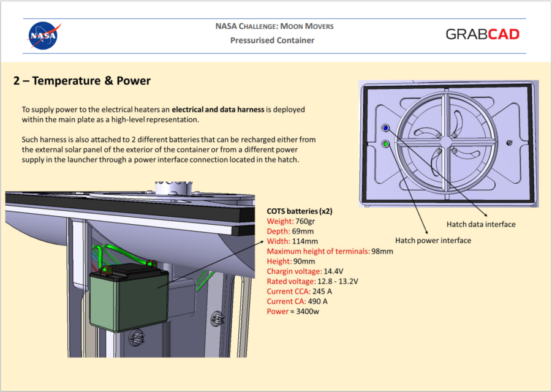The width and height of the screenshot is (552, 392).
Task: Click the NASA Challenge: Moon Movers header text
Action: (x=273, y=26)
